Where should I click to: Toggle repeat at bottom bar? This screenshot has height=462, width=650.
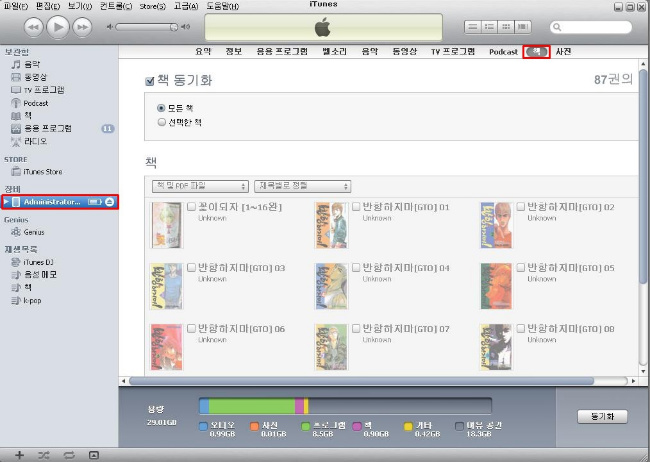click(x=69, y=455)
